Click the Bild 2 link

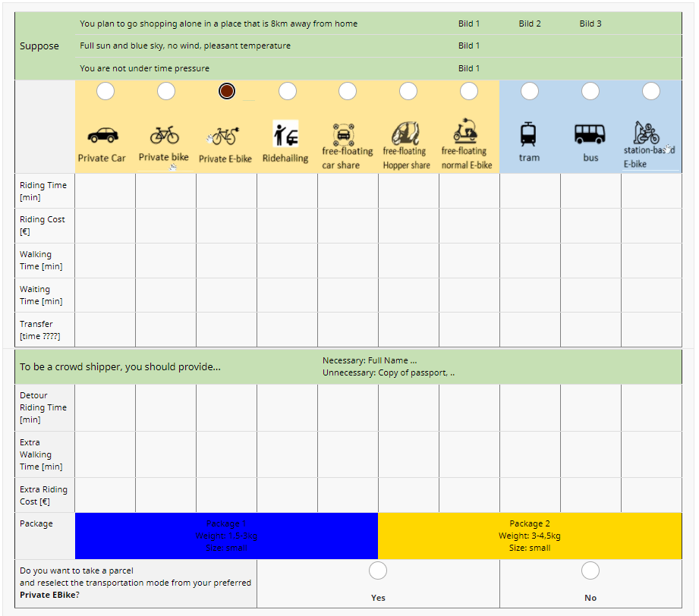pyautogui.click(x=530, y=24)
